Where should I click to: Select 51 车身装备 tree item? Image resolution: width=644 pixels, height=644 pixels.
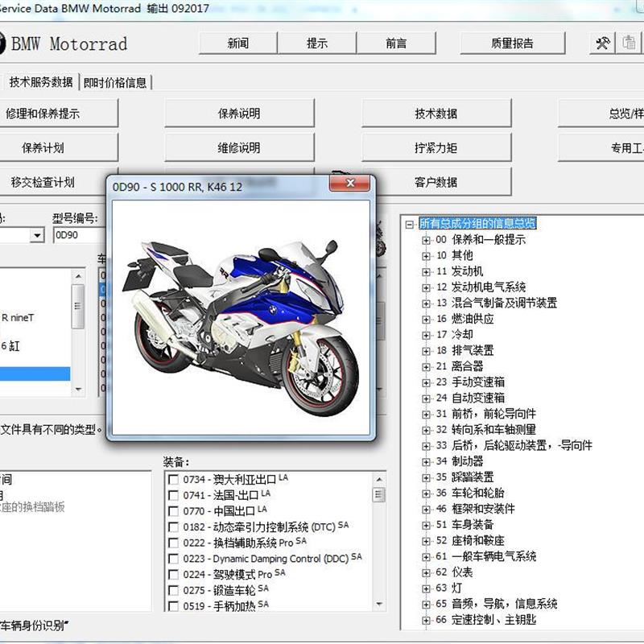[x=464, y=525]
